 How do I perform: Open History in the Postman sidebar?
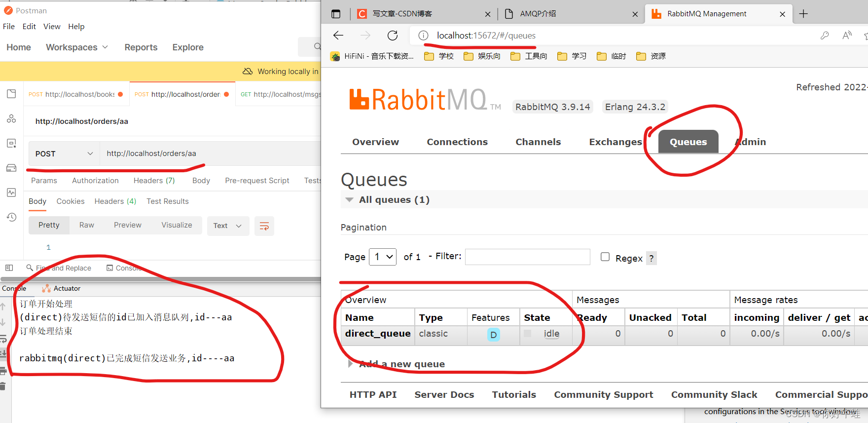pos(11,217)
